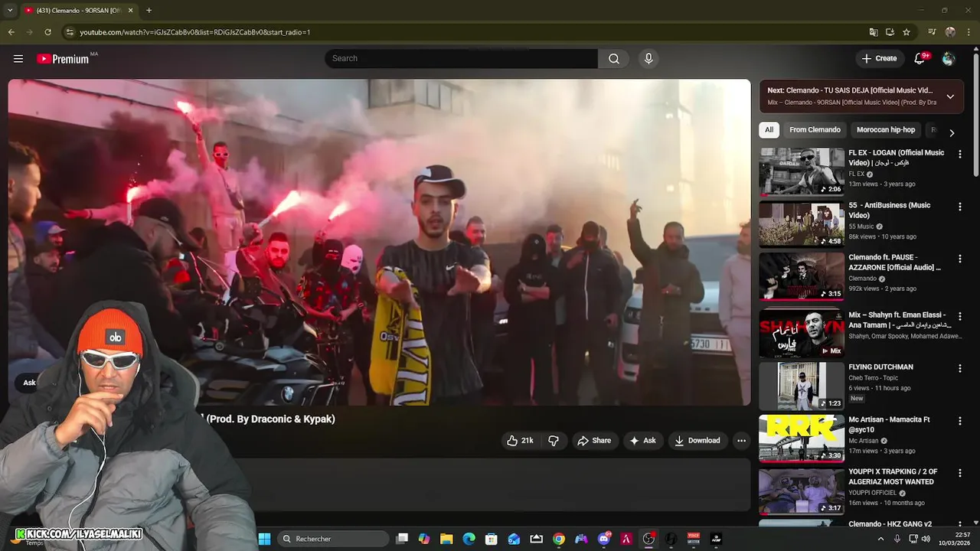Image resolution: width=980 pixels, height=551 pixels.
Task: Open options menu for 55 - AntiBusiness
Action: tap(960, 207)
